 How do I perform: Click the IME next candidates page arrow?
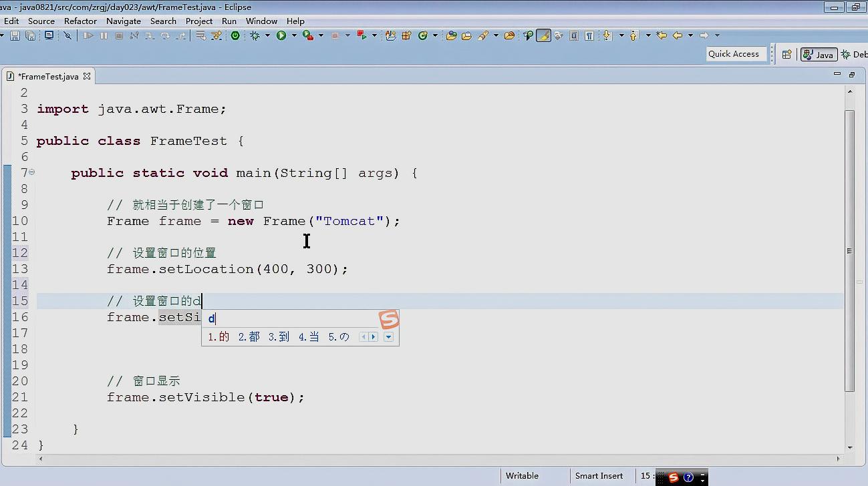pos(374,336)
